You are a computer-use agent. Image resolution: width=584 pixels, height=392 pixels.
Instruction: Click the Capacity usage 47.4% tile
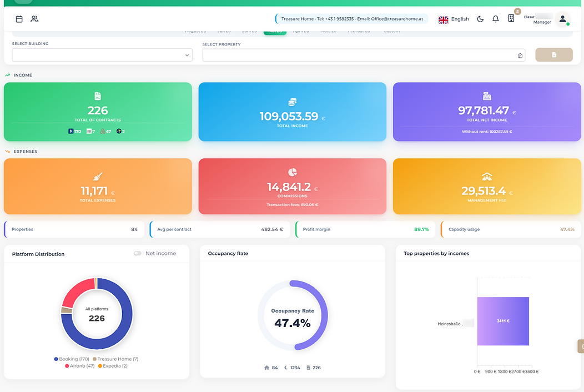pyautogui.click(x=511, y=229)
